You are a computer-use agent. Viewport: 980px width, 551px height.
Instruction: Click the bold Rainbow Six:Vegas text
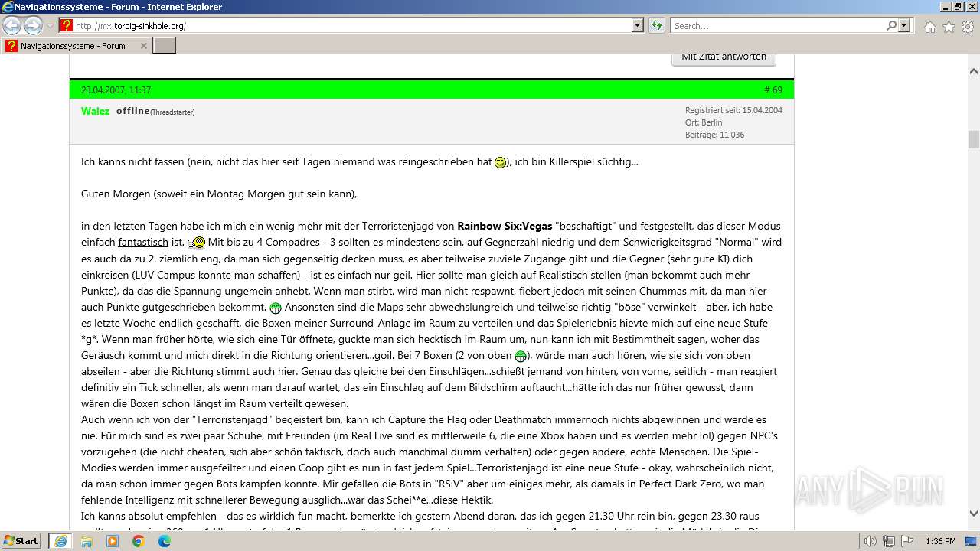(505, 226)
